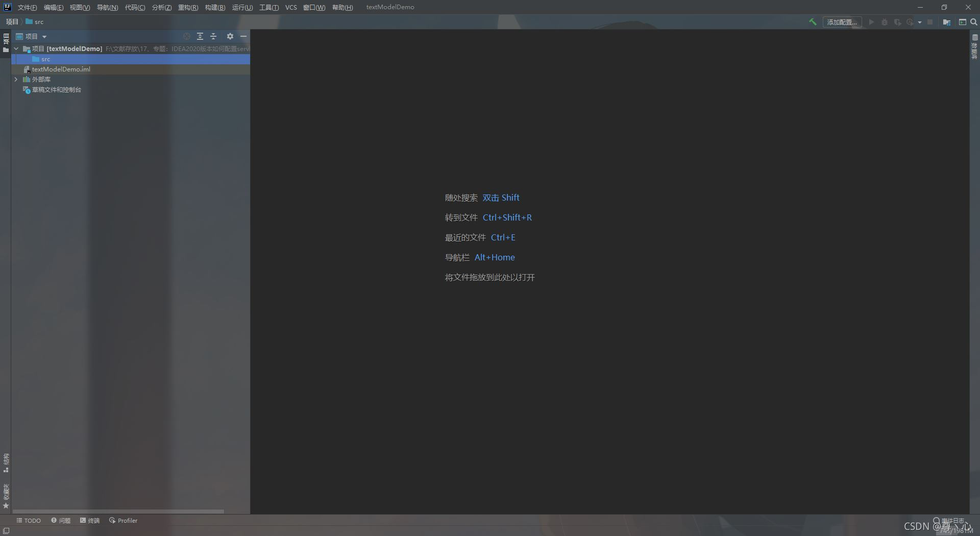Open the 代码(C) menu
Screen dimensions: 980x536
(x=135, y=7)
